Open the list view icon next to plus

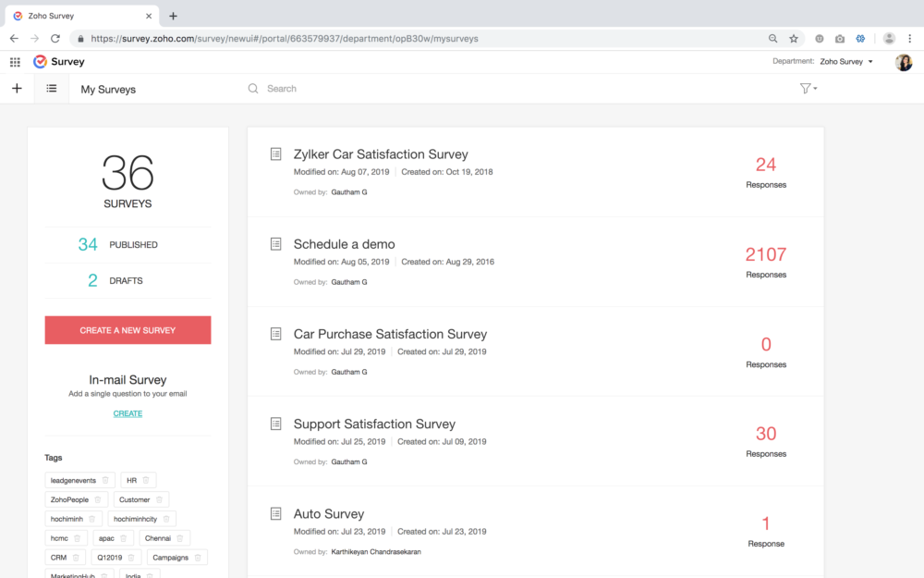52,88
